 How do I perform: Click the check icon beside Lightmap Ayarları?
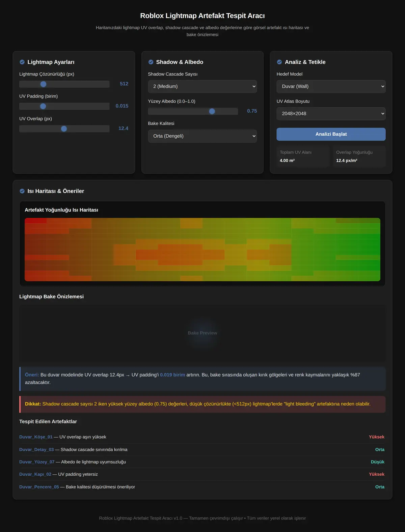coord(22,62)
